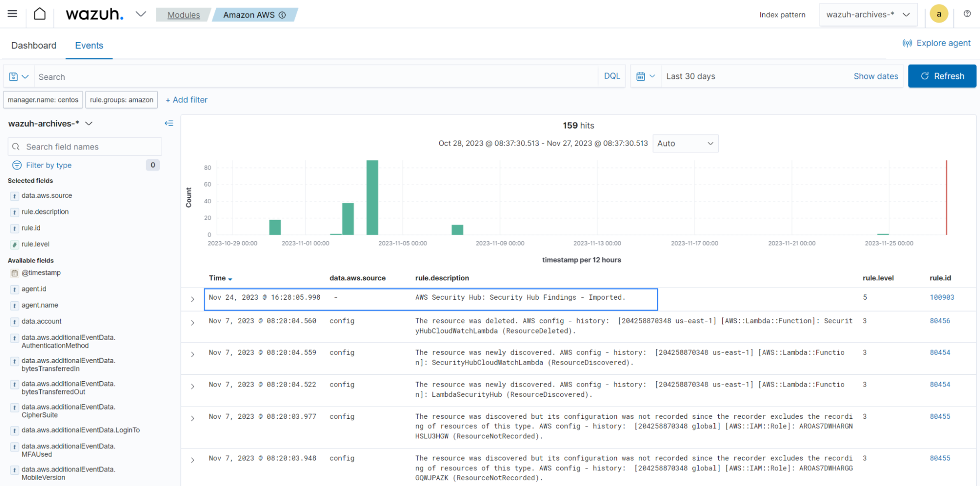Open the Modules breadcrumb
Viewport: 980px width, 486px height.
[183, 15]
